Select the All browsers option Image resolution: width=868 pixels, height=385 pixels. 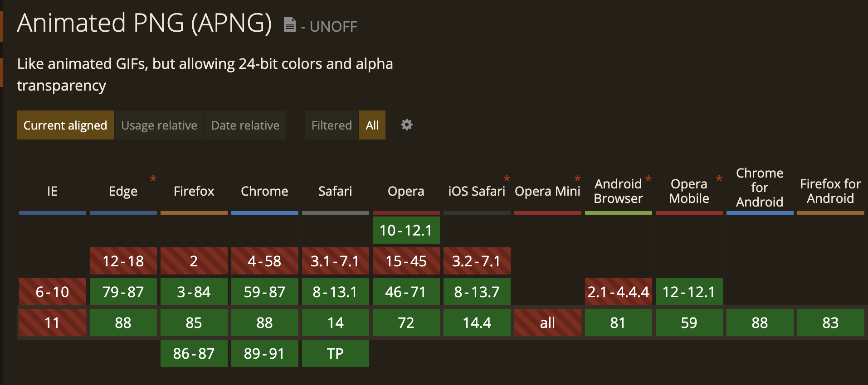(372, 125)
